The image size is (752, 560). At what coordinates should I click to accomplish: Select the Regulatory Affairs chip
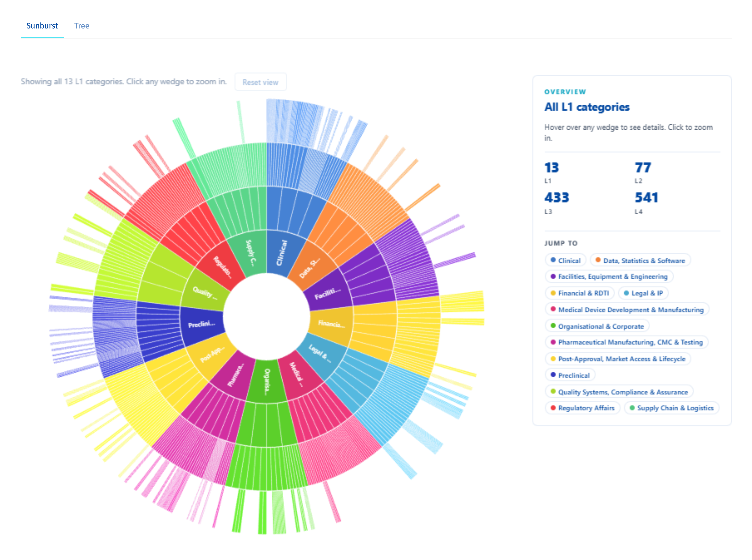click(583, 408)
